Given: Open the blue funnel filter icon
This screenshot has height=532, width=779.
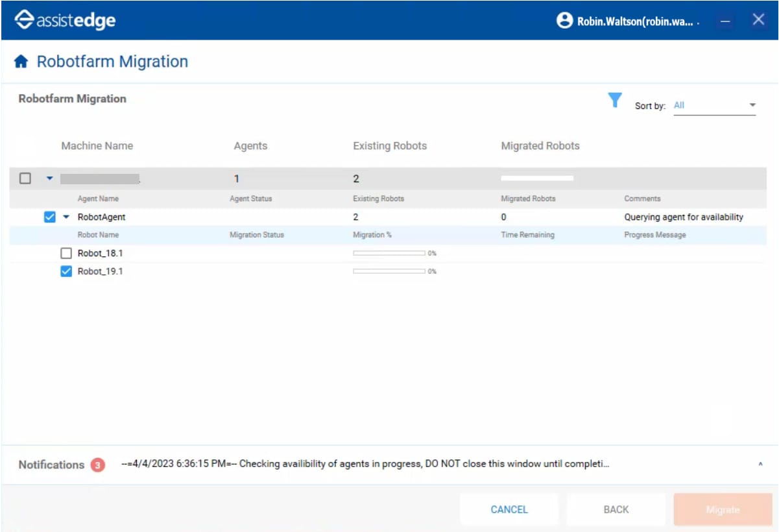Looking at the screenshot, I should tap(614, 101).
